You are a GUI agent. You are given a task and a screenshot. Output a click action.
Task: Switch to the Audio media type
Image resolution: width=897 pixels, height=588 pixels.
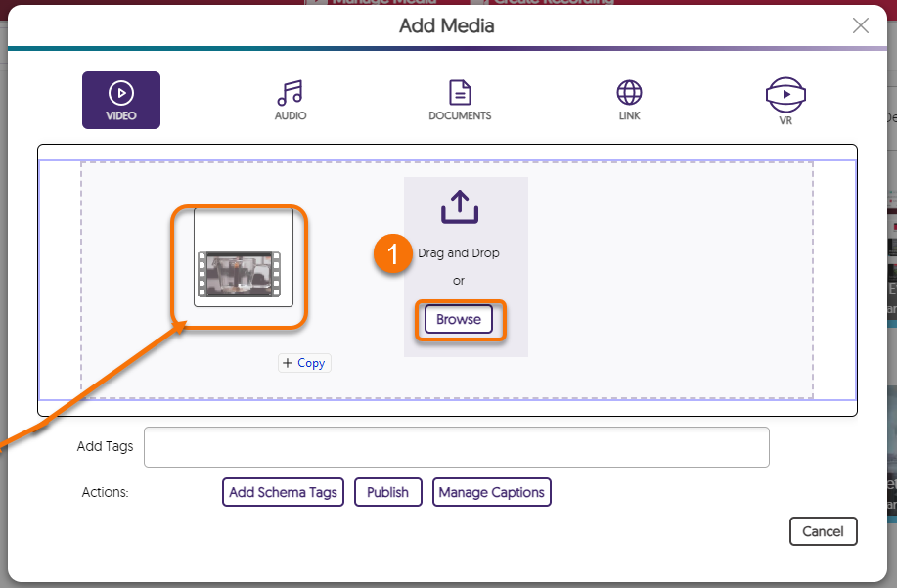click(291, 101)
